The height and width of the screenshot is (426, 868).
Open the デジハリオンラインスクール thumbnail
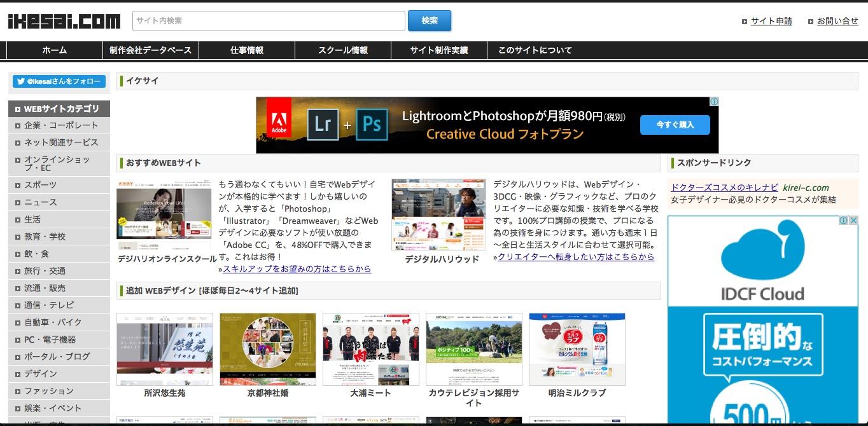(x=164, y=215)
